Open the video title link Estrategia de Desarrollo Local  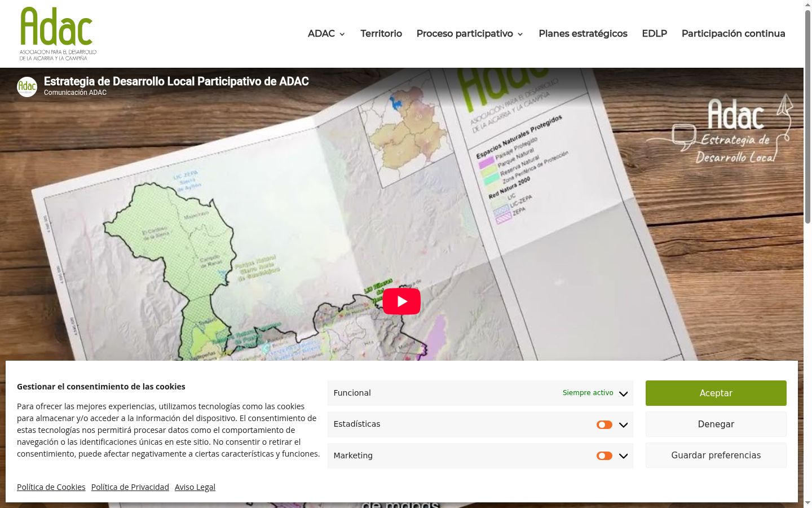click(176, 81)
